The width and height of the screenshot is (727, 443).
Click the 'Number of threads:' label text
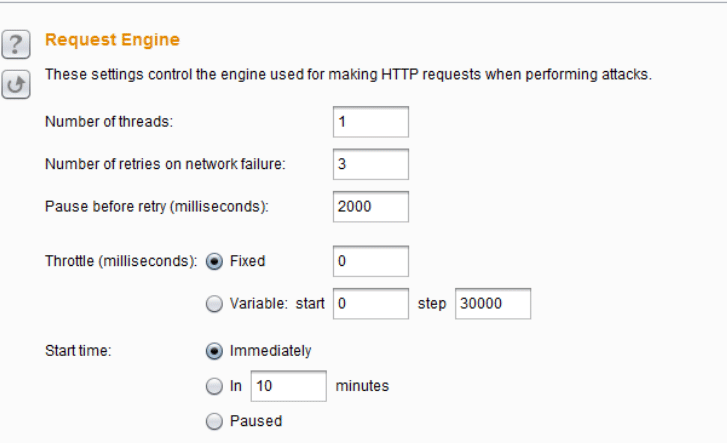(x=109, y=122)
